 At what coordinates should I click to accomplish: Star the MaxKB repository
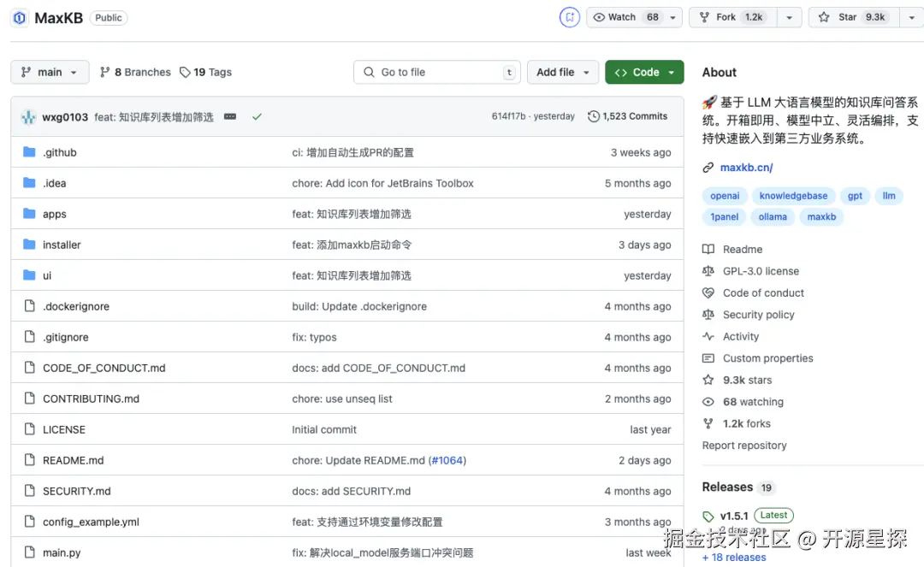click(854, 17)
